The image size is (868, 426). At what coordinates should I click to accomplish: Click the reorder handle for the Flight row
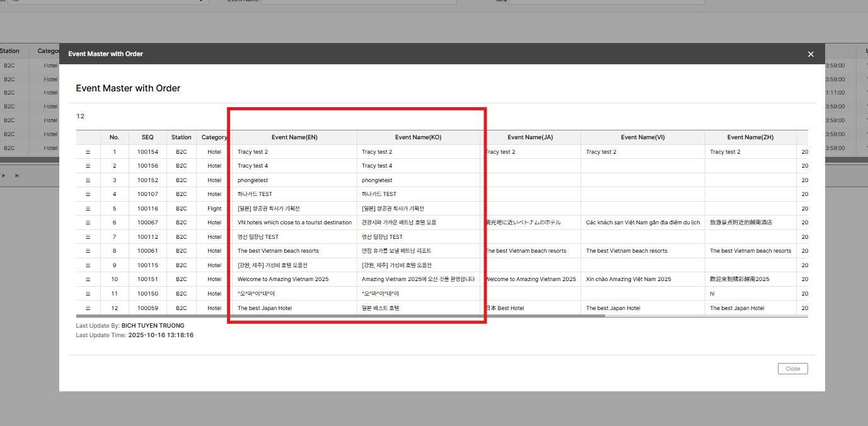[x=88, y=209]
